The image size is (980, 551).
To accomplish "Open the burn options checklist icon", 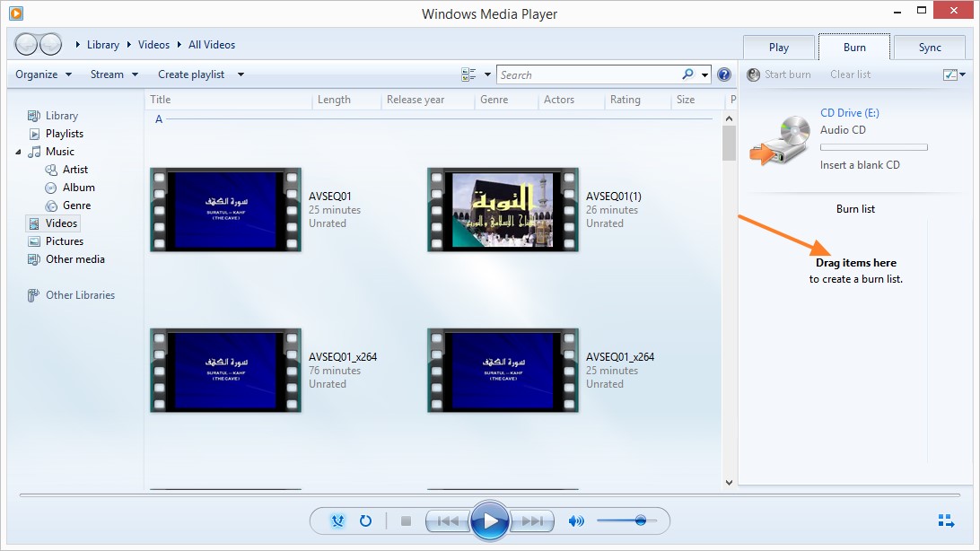I will coord(954,74).
